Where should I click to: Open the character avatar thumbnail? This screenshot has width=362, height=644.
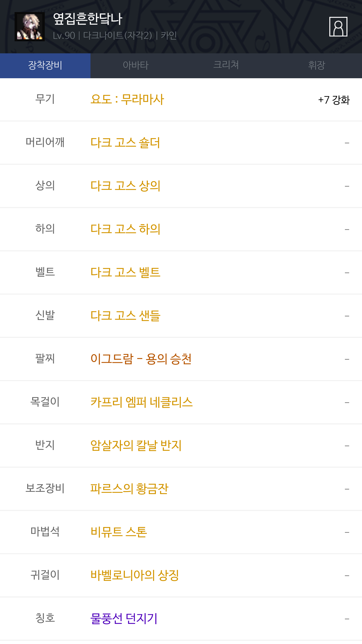click(x=30, y=27)
